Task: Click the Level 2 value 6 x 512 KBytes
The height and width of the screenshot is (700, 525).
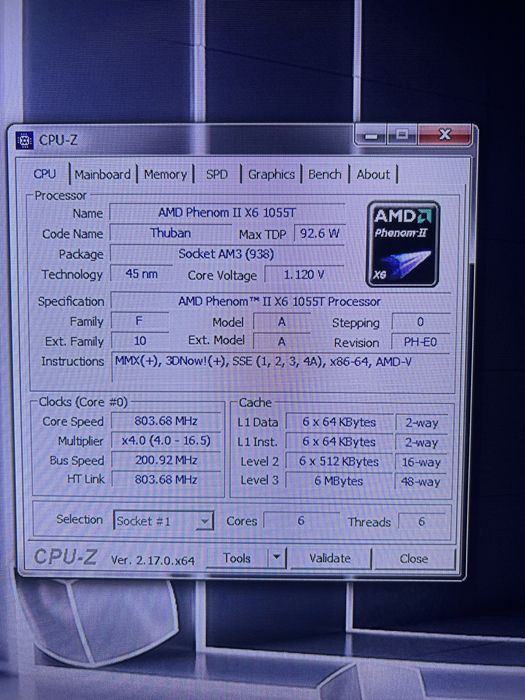Action: tap(339, 462)
